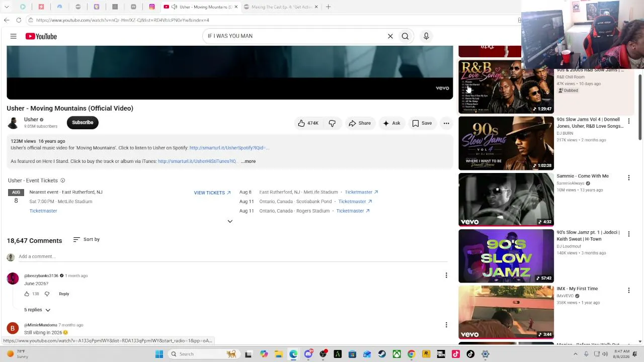Expand the 5 replies thread
This screenshot has height=362, width=644.
37,310
